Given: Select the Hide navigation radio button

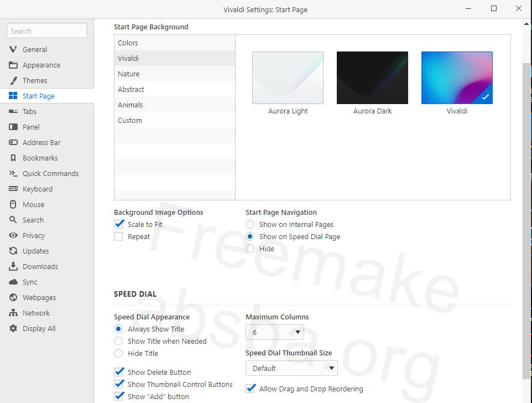Looking at the screenshot, I should (250, 249).
